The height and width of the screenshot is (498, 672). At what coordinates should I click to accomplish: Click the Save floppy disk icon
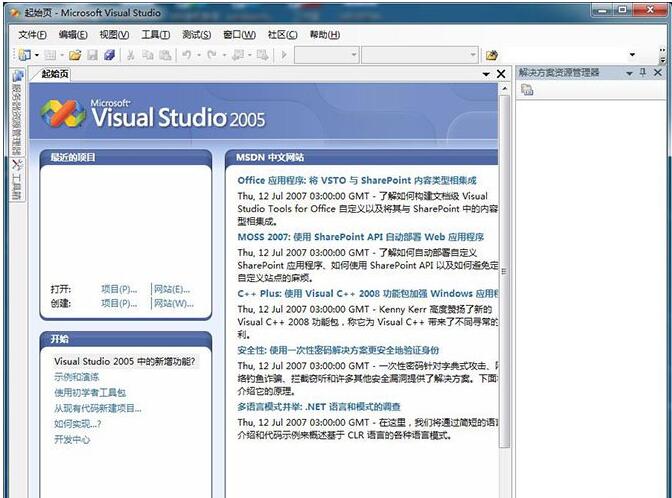tap(93, 55)
